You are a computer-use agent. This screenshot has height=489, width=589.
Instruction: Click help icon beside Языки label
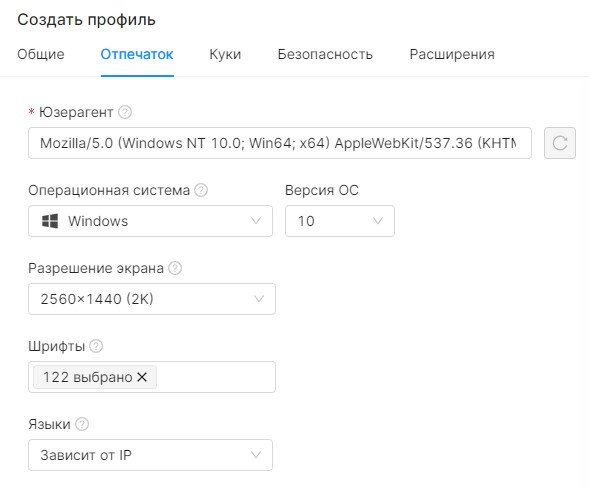pyautogui.click(x=82, y=424)
